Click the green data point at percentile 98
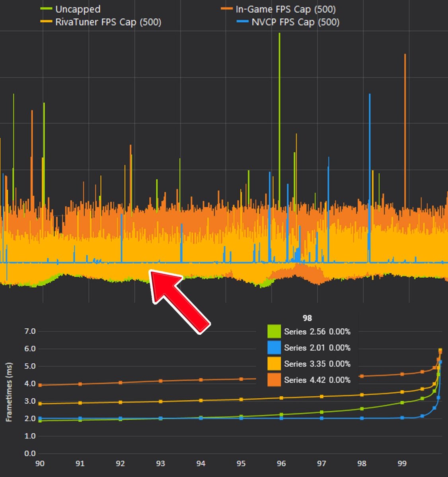The image size is (448, 477). pos(362,409)
